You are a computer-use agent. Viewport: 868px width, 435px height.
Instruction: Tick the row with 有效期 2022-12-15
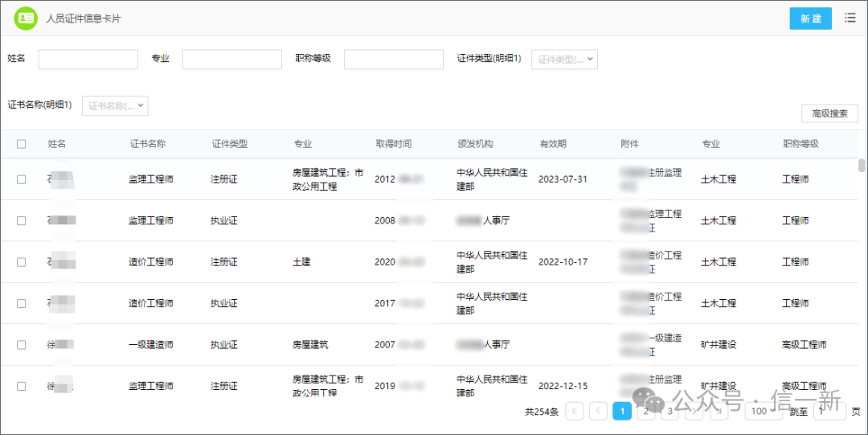[x=21, y=386]
